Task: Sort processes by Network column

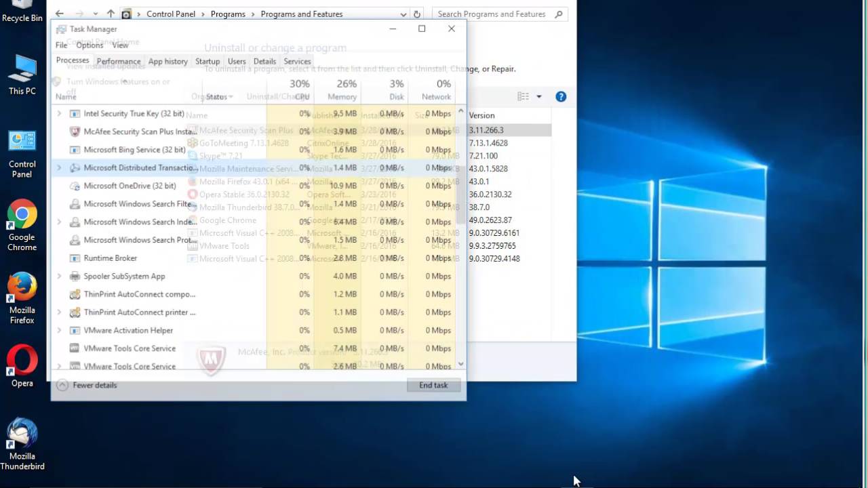Action: 431,90
